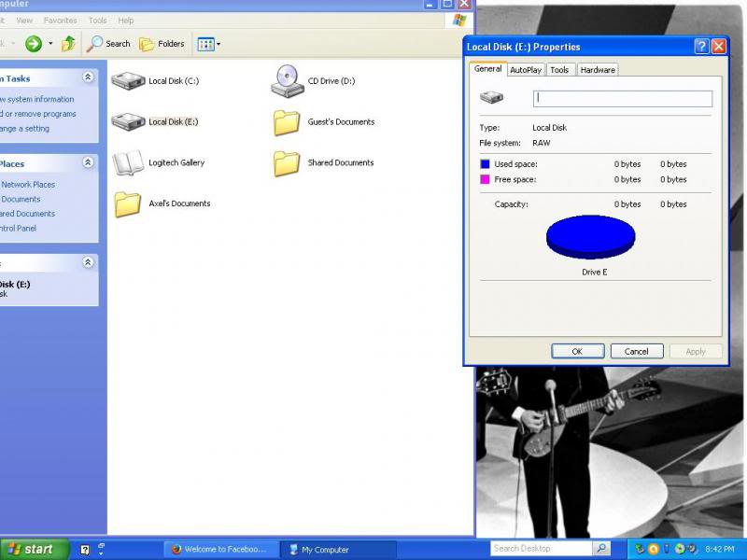Viewport: 747px width, 560px height.
Task: Select the Local Disk (C:) drive icon
Action: (128, 81)
